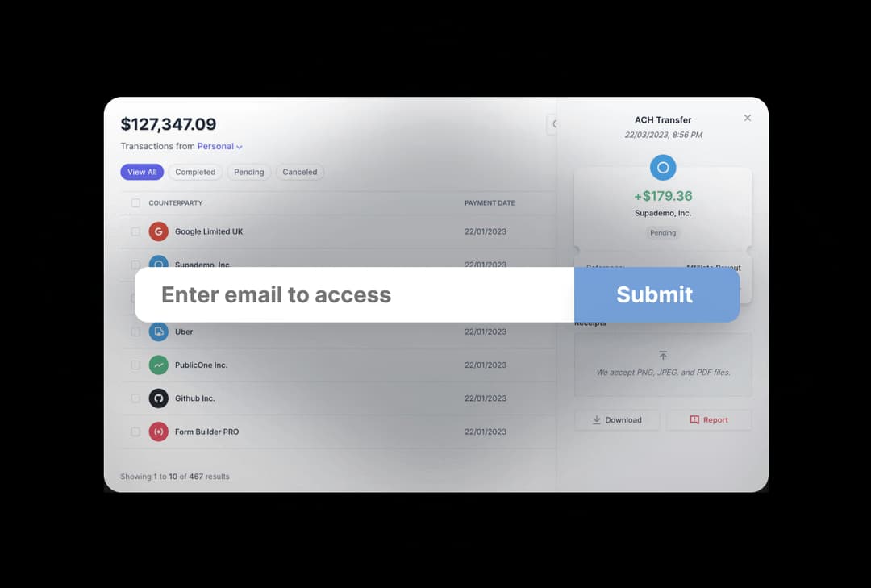
Task: Tick the Github Inc. row checkbox
Action: pos(135,398)
